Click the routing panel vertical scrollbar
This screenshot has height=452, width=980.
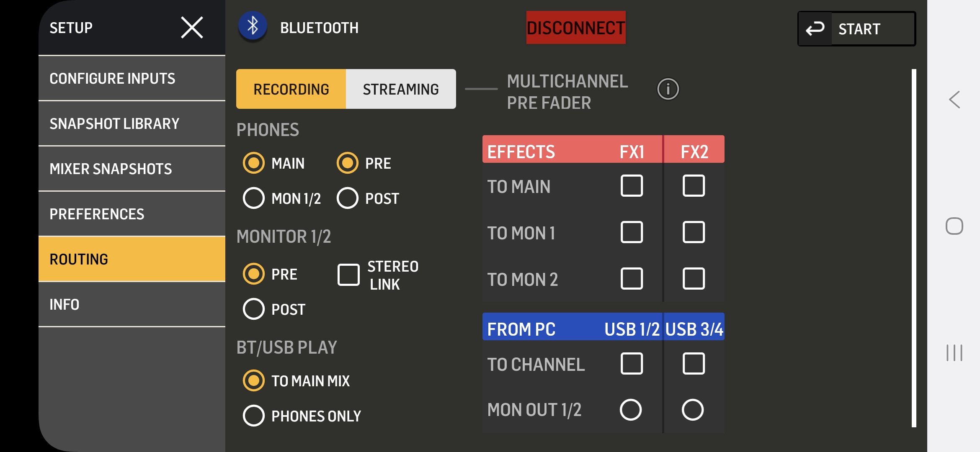click(914, 248)
